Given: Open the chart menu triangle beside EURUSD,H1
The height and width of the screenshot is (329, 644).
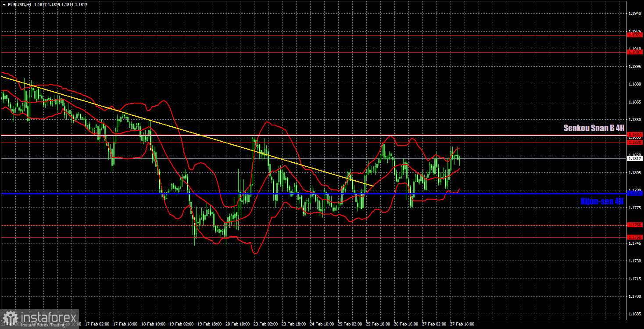Looking at the screenshot, I should click(x=4, y=4).
